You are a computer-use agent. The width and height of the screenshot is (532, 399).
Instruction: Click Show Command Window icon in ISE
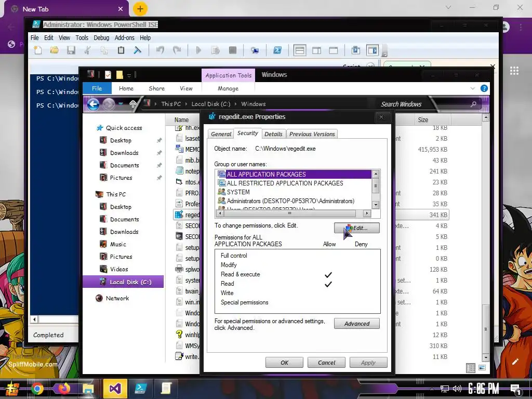[x=355, y=50]
